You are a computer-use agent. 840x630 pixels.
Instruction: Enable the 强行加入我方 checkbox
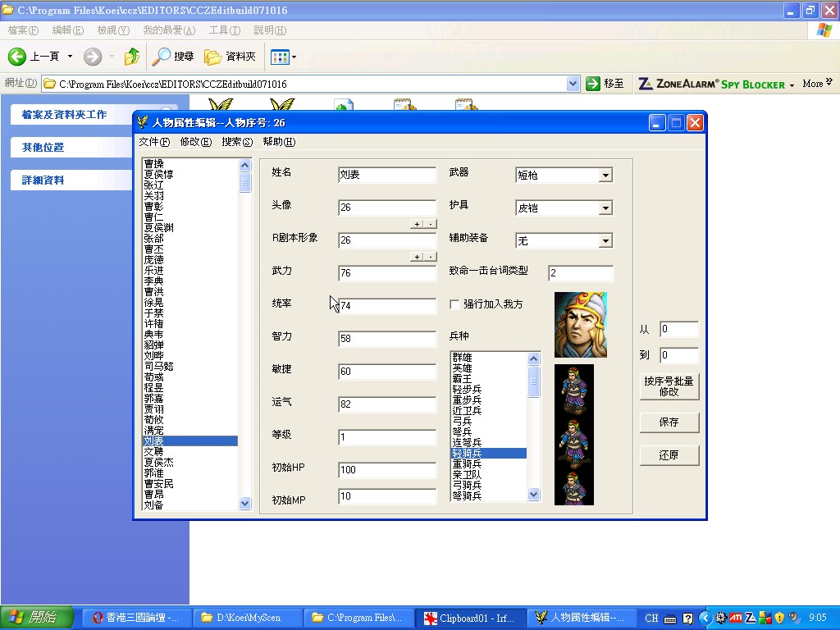tap(455, 304)
